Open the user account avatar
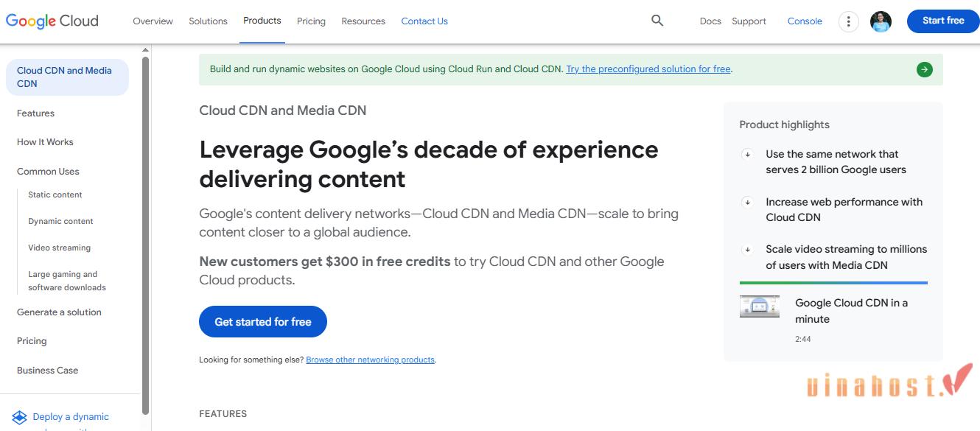This screenshot has height=431, width=980. click(x=881, y=21)
